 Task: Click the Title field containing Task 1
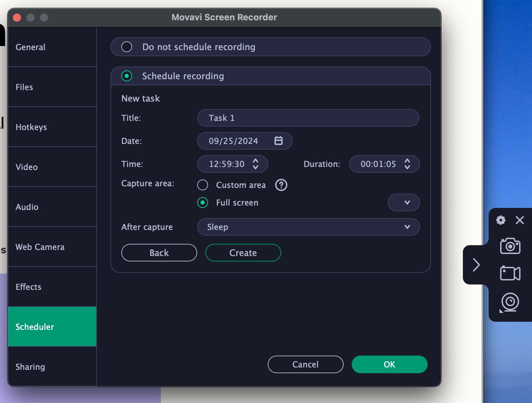308,118
